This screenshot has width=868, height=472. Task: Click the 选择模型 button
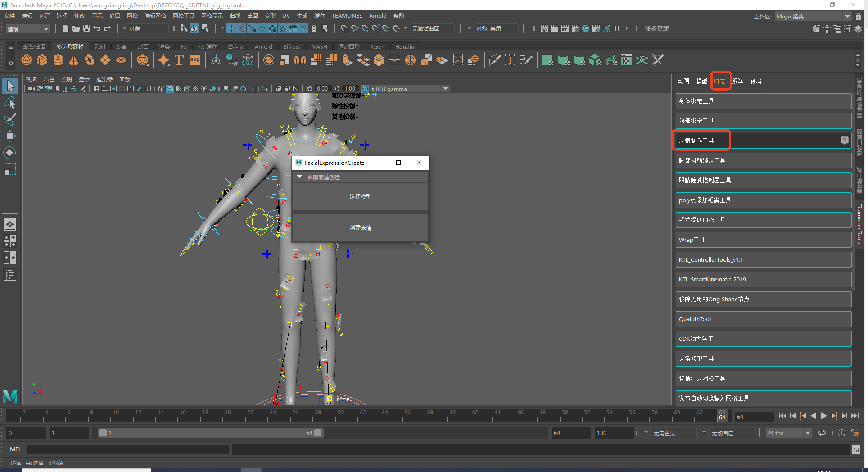click(360, 197)
